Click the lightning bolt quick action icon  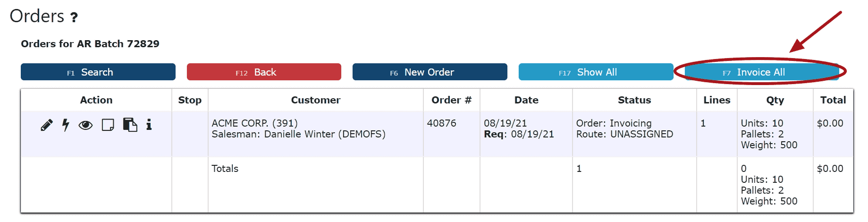[66, 125]
